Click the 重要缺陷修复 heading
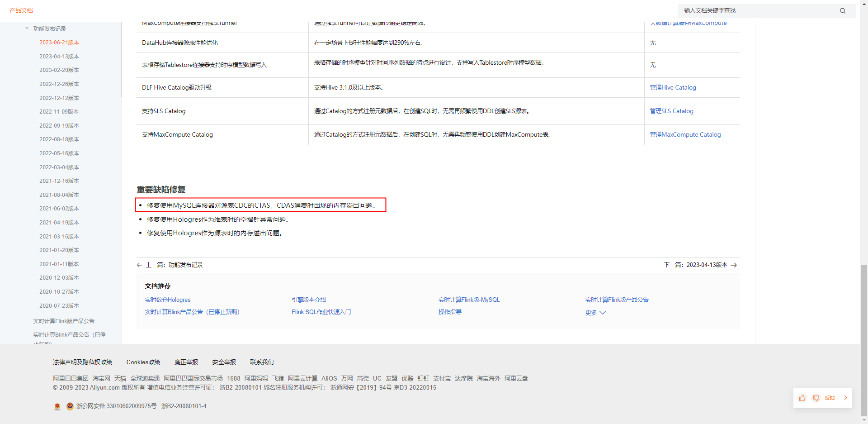 161,190
